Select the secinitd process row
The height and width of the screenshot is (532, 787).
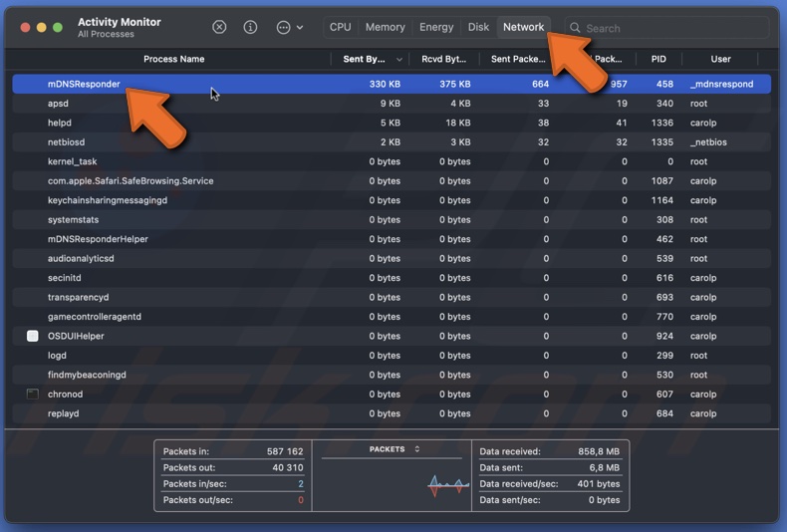[x=392, y=278]
